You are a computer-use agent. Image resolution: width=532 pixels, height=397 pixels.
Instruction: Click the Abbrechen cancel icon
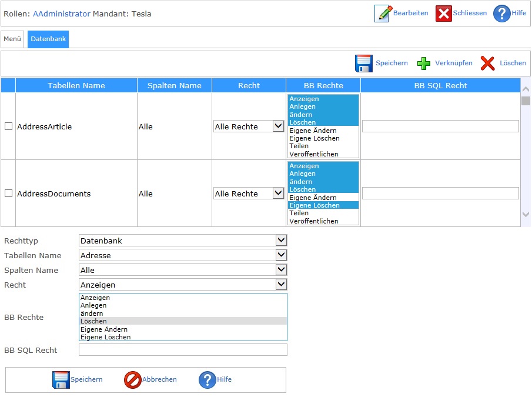133,380
